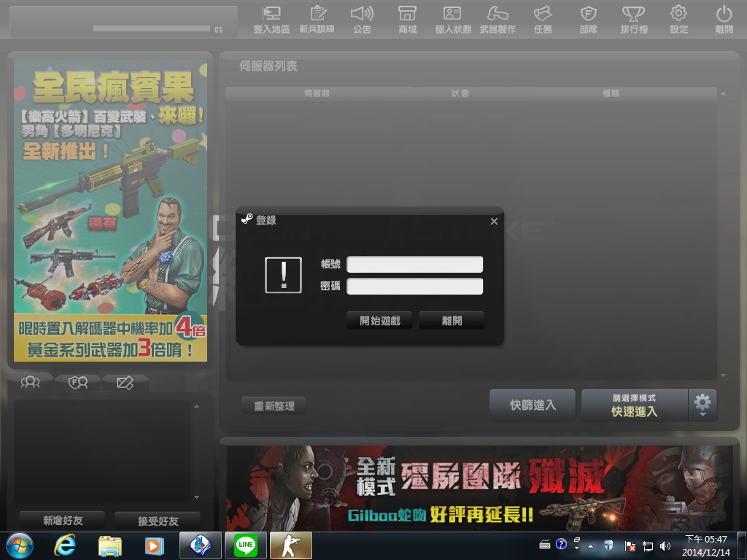Click server list scroll down arrow
747x560 pixels.
[x=723, y=376]
